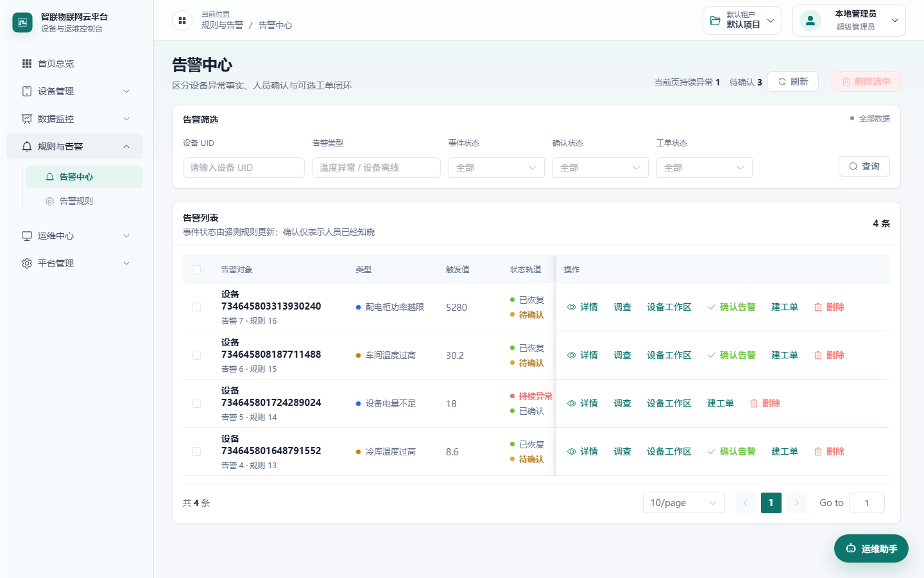Click the next page arrow
The image size is (924, 578).
[797, 503]
